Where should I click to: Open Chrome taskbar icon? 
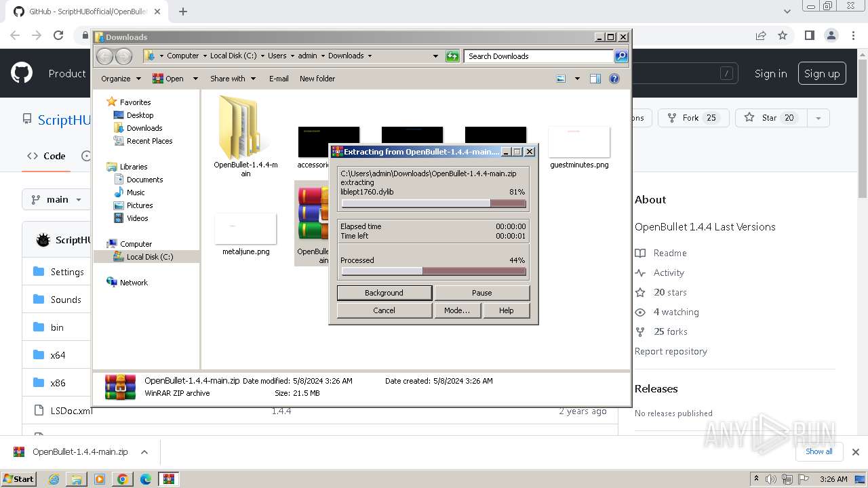122,479
